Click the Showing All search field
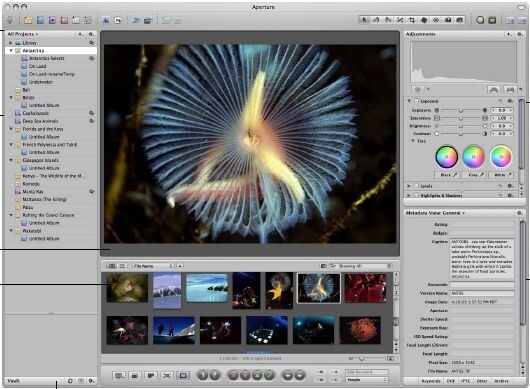This screenshot has height=389, width=530. point(360,266)
